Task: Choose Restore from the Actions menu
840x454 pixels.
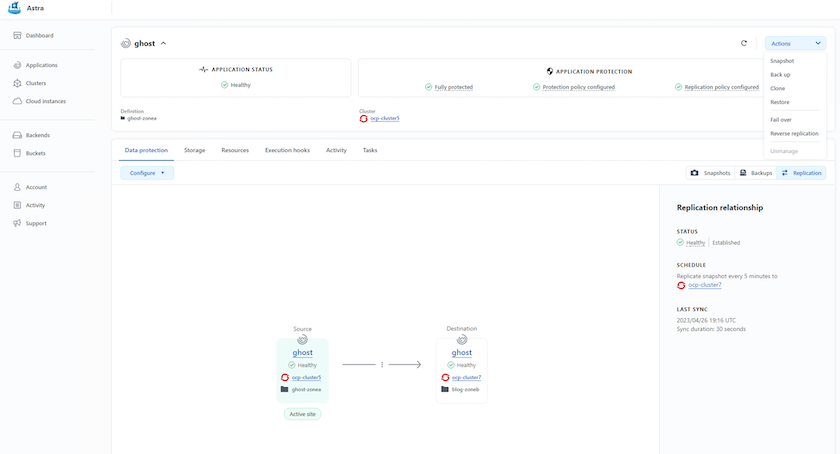Action: (x=779, y=102)
